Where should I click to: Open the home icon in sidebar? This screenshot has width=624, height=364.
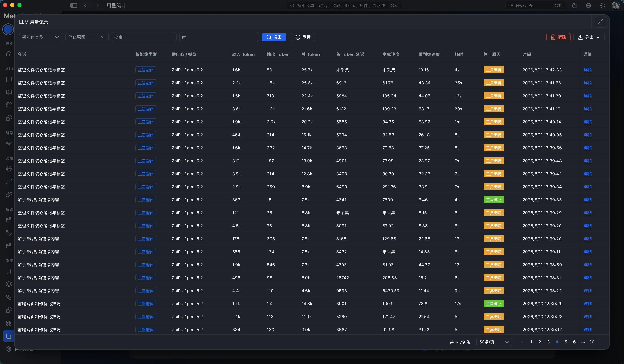click(x=9, y=54)
